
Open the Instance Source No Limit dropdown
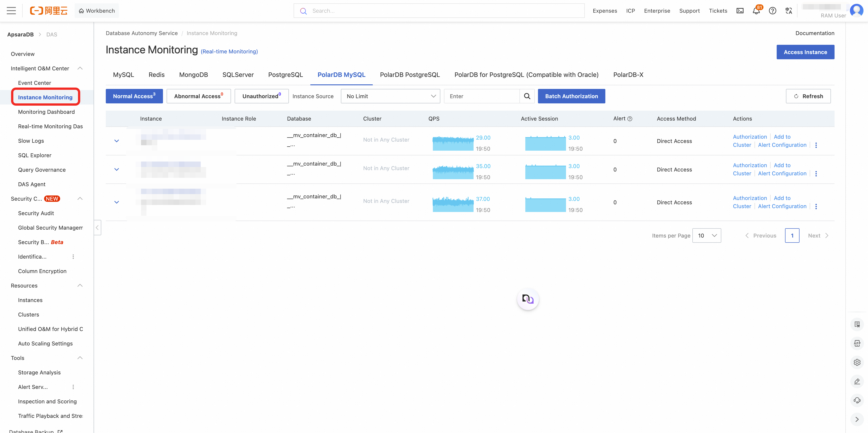391,96
